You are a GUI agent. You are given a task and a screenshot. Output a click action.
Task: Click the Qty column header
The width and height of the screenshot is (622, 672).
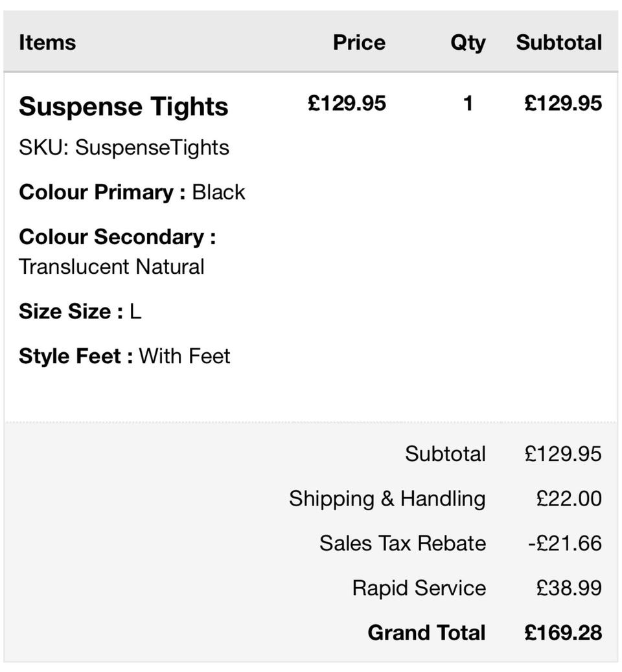tap(468, 43)
